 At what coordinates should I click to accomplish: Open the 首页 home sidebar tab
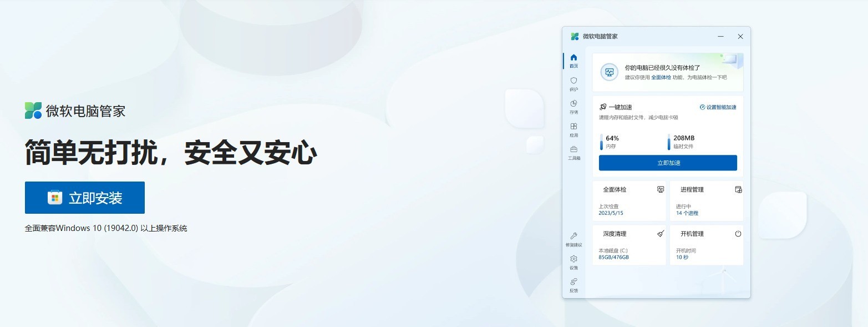click(x=573, y=61)
